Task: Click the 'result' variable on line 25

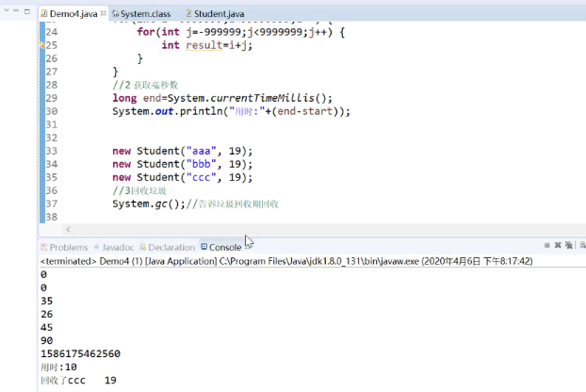Action: click(x=204, y=45)
